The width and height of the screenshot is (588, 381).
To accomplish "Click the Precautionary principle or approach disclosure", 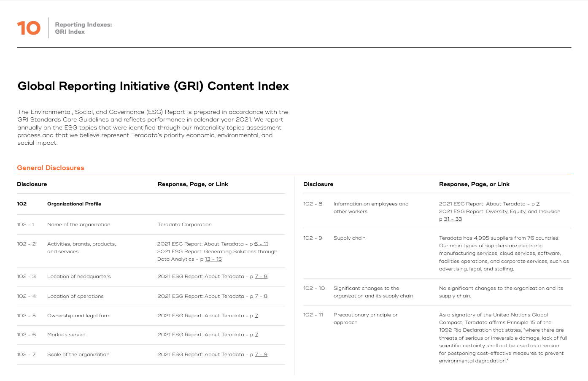I will point(365,319).
